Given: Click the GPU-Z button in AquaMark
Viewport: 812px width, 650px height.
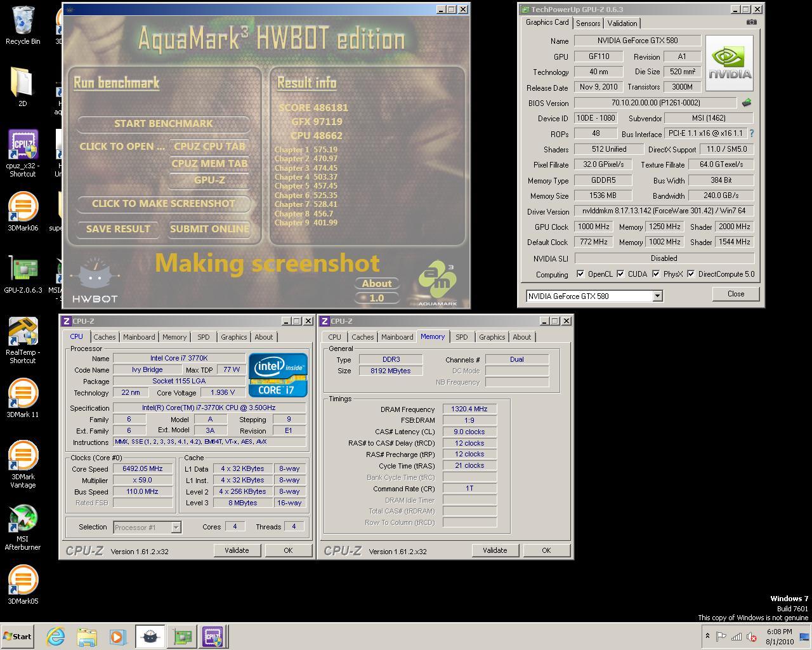Looking at the screenshot, I should click(209, 180).
